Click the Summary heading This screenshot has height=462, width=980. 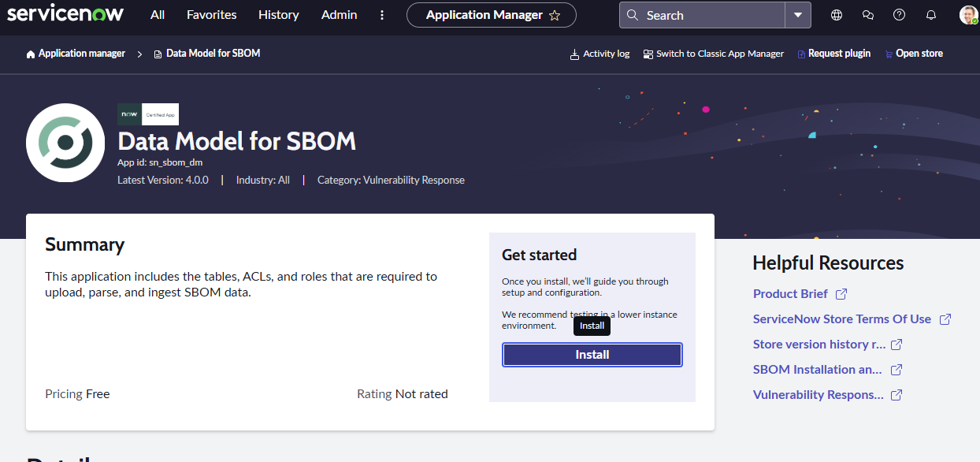click(x=85, y=244)
